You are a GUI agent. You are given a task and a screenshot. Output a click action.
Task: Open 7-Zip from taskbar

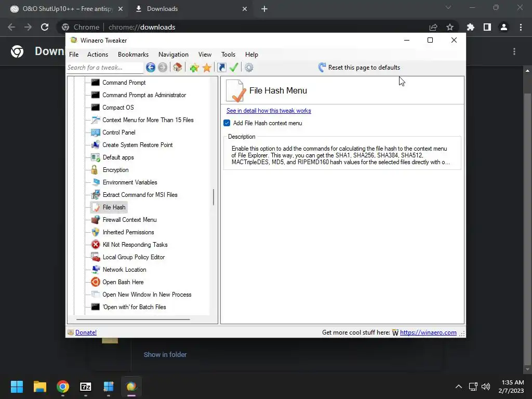[x=86, y=387]
